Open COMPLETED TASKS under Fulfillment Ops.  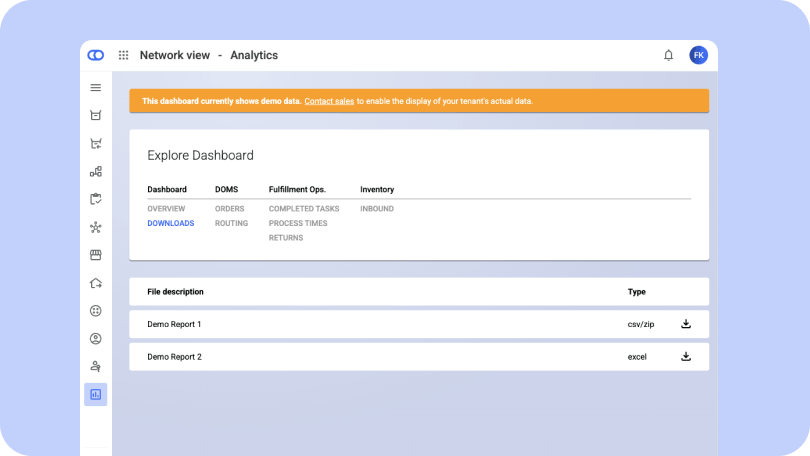[304, 209]
